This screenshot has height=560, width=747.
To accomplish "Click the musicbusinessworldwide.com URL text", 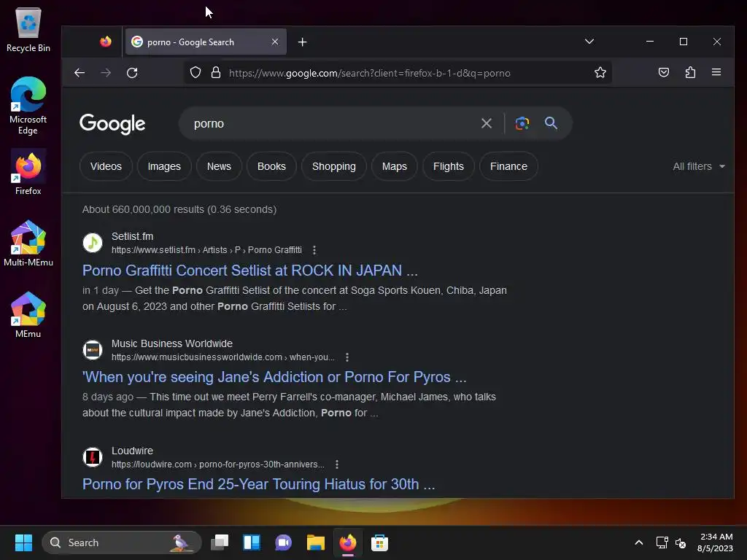I will 223,357.
